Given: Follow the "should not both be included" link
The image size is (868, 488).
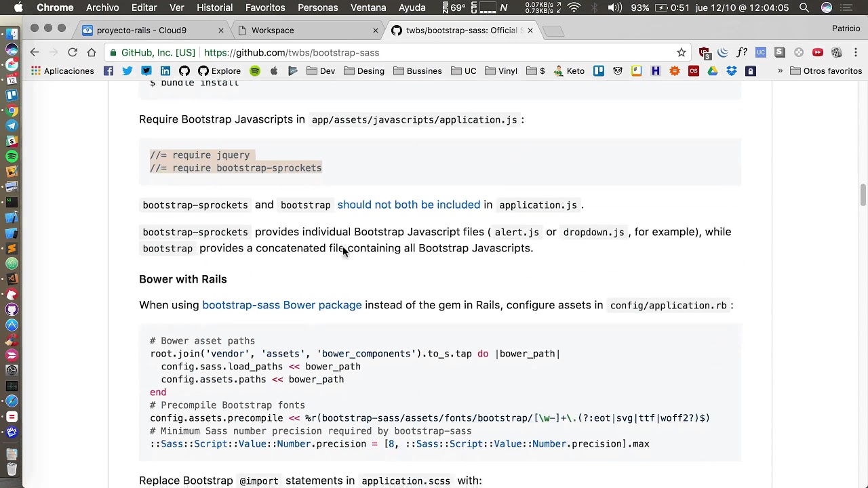Looking at the screenshot, I should [x=409, y=205].
